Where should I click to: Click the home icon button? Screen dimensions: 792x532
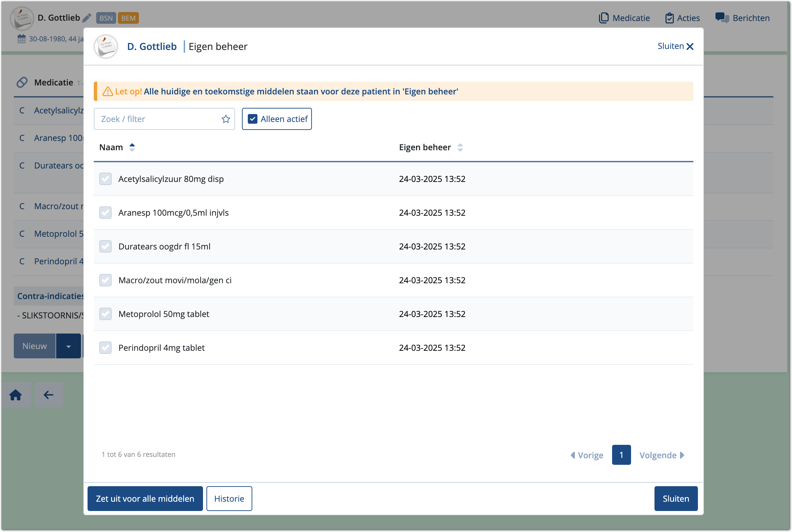[16, 395]
